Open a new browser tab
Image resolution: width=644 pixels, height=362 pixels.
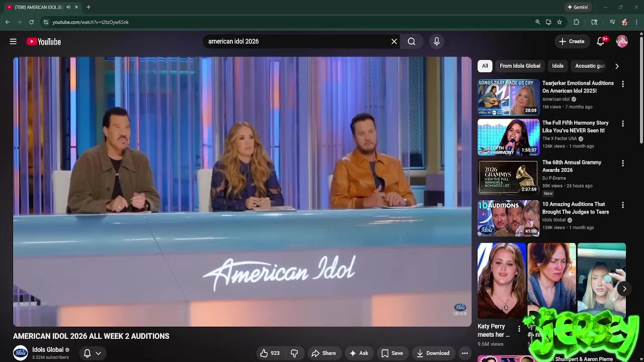pyautogui.click(x=89, y=7)
